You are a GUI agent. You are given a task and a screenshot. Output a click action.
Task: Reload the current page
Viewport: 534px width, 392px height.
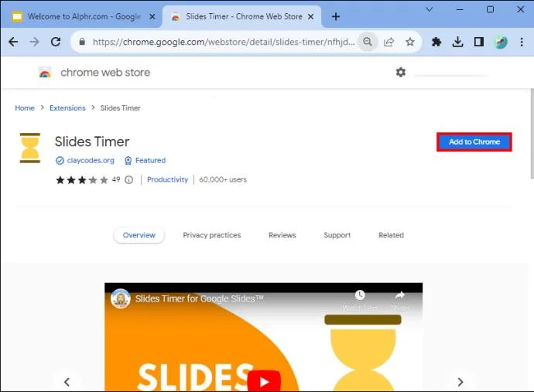(56, 42)
